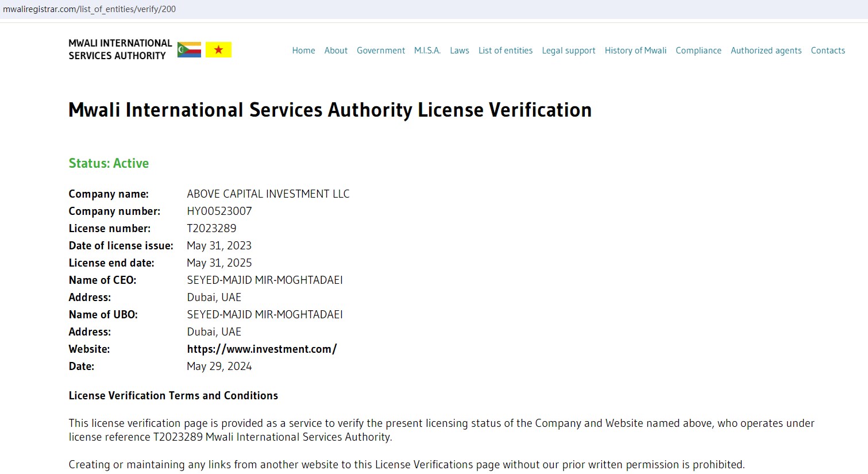Open the Laws page
The height and width of the screenshot is (474, 868).
tap(459, 51)
